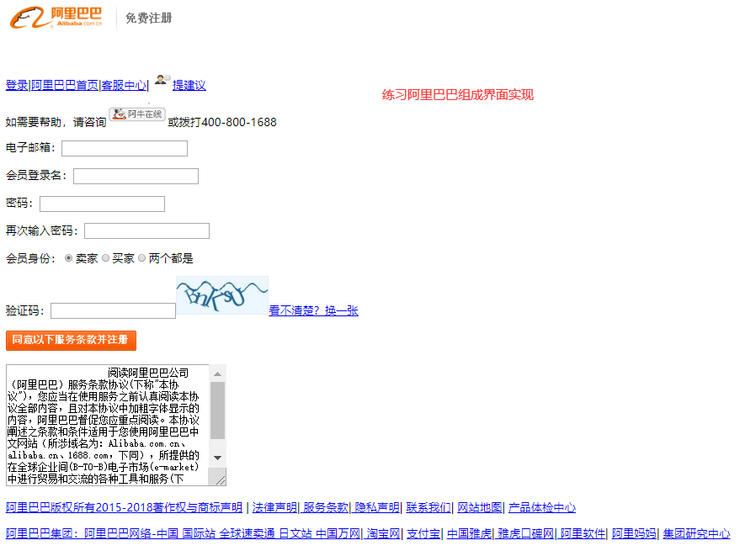Choose 两个都是 as member identity
This screenshot has width=756, height=551.
pos(141,258)
